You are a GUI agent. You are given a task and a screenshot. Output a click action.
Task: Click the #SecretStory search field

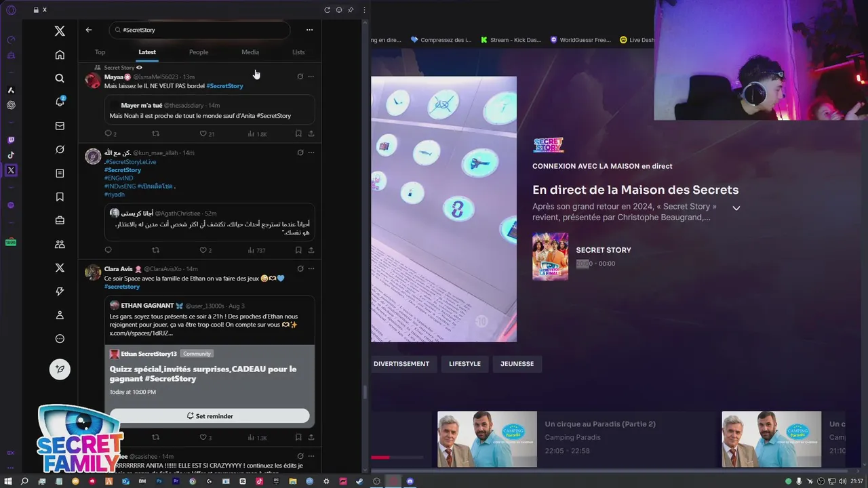tap(199, 30)
